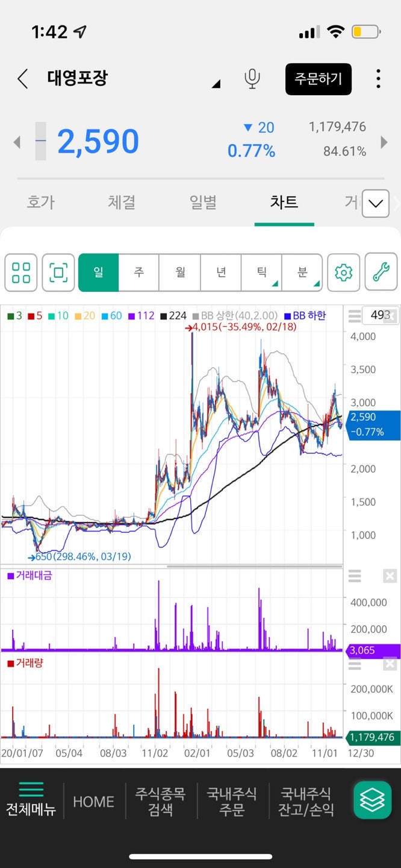Viewport: 401px width, 868px height.
Task: Tap the large 2,590 current price
Action: 98,142
